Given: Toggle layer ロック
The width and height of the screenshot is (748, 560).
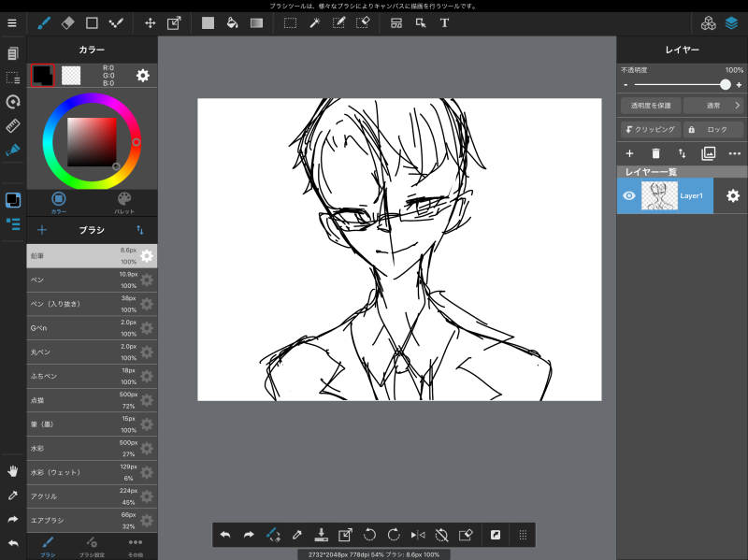Looking at the screenshot, I should click(x=713, y=129).
